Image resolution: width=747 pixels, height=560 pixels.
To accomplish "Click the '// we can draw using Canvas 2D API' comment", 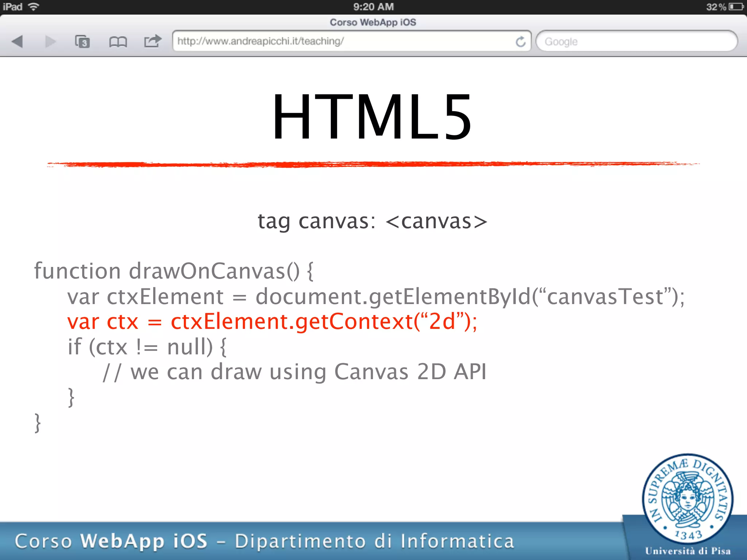I will [294, 372].
